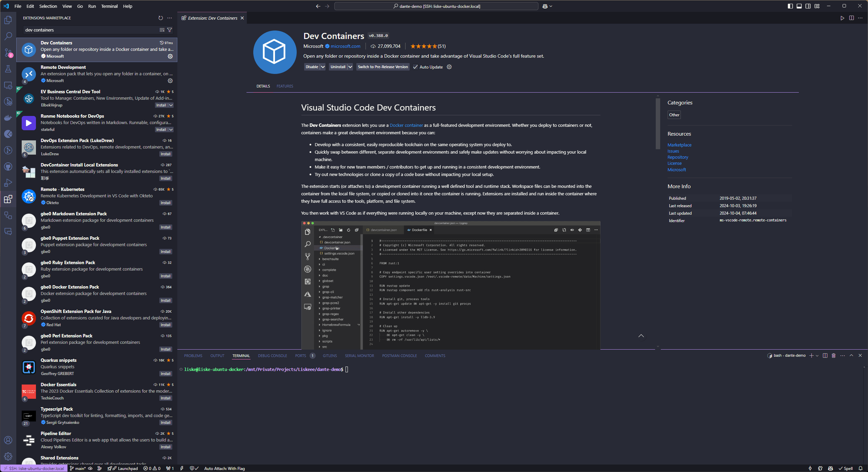This screenshot has width=868, height=472.
Task: Switch to the GITLENS panel tab
Action: coord(330,356)
